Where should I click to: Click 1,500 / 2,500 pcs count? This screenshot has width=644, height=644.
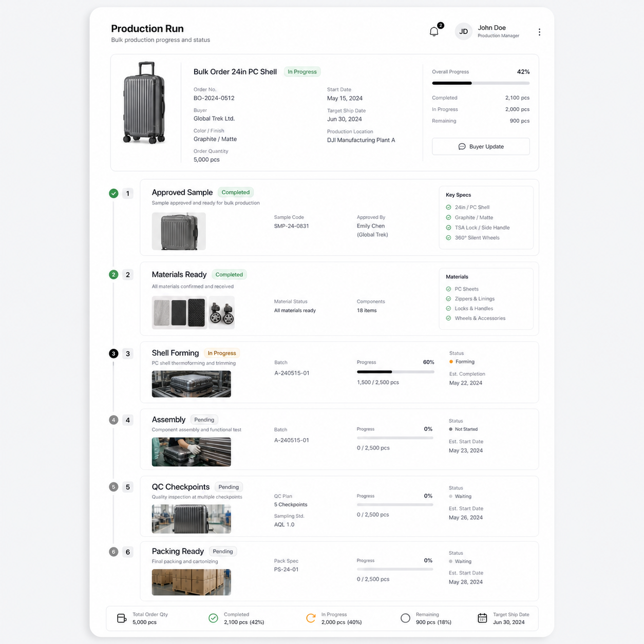[x=378, y=383]
